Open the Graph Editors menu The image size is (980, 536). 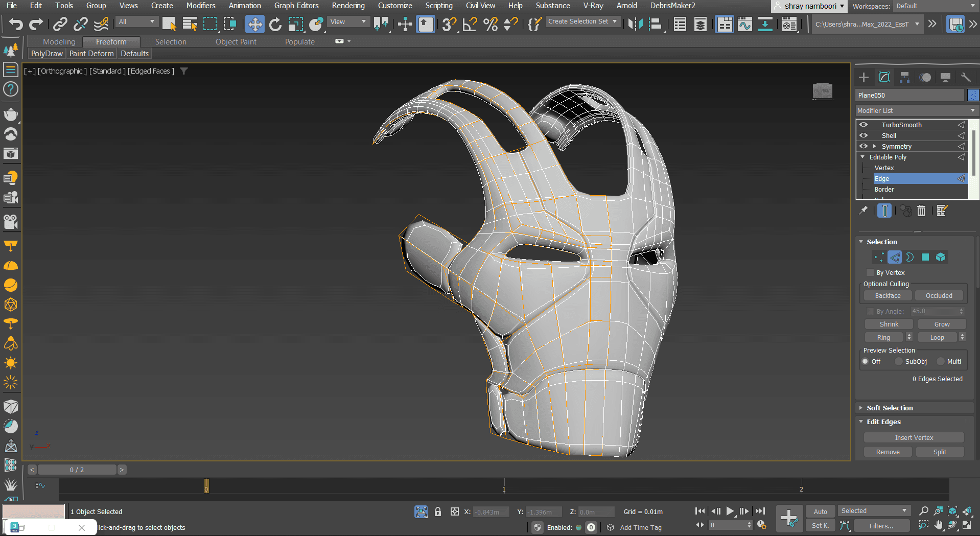pos(296,6)
